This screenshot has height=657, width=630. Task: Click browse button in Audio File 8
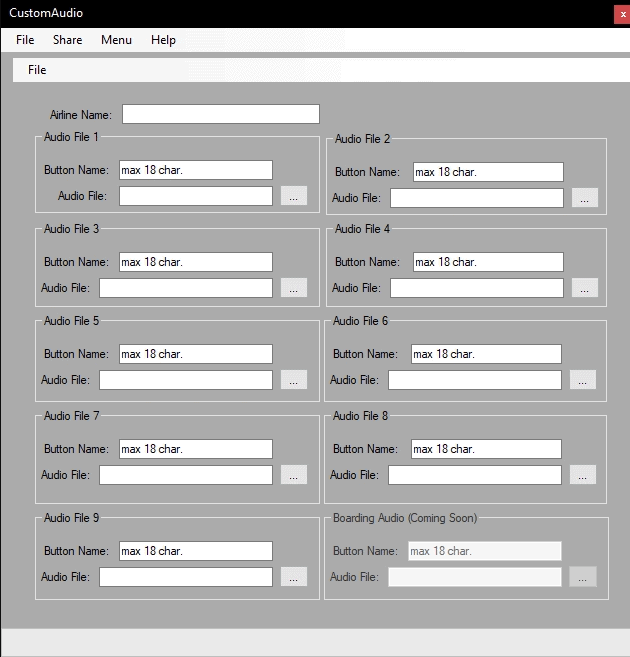click(583, 475)
